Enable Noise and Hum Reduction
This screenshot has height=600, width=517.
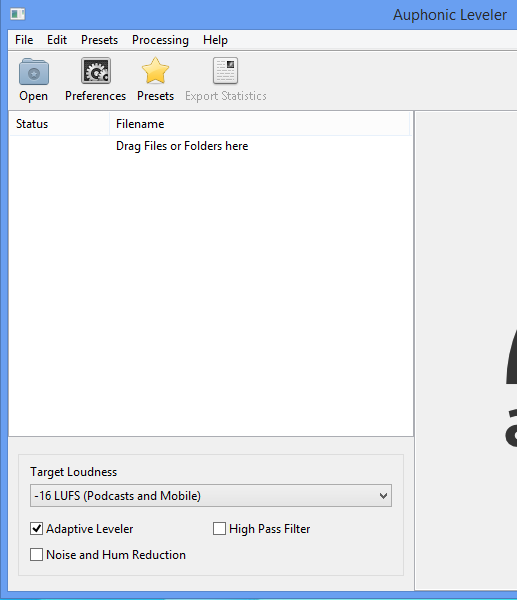tap(36, 554)
